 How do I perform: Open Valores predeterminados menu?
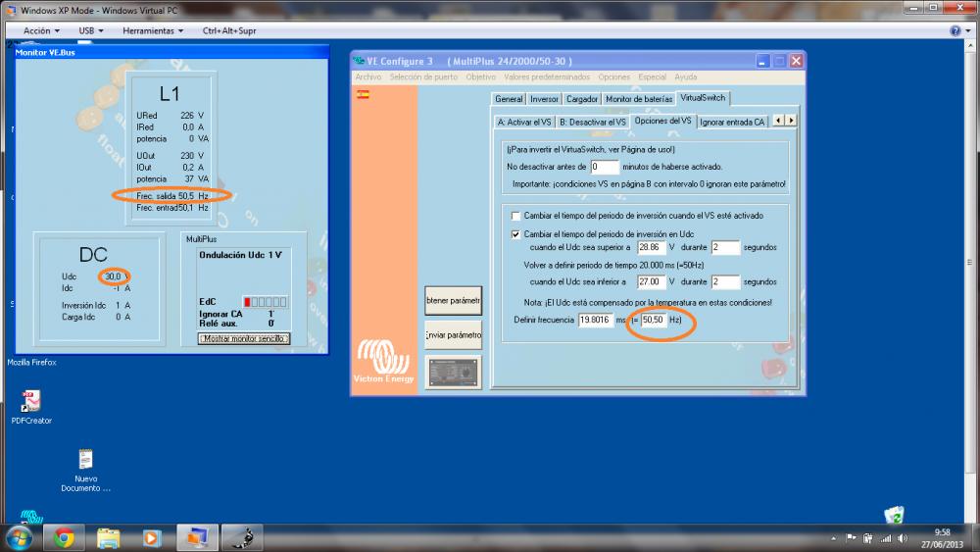[547, 76]
